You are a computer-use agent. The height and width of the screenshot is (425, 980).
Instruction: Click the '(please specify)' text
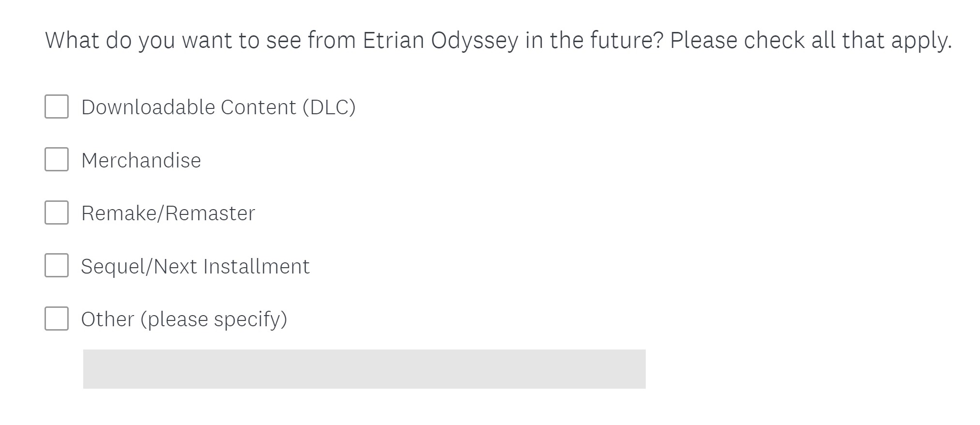(214, 319)
